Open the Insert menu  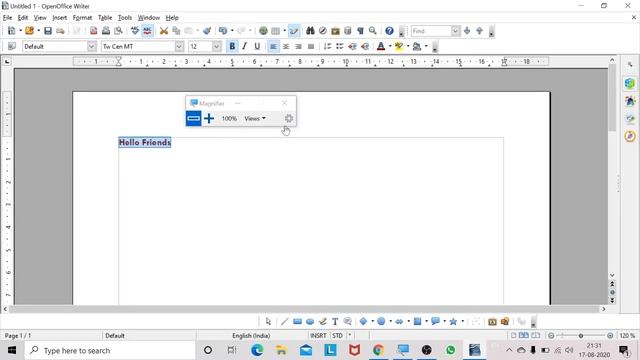point(60,18)
